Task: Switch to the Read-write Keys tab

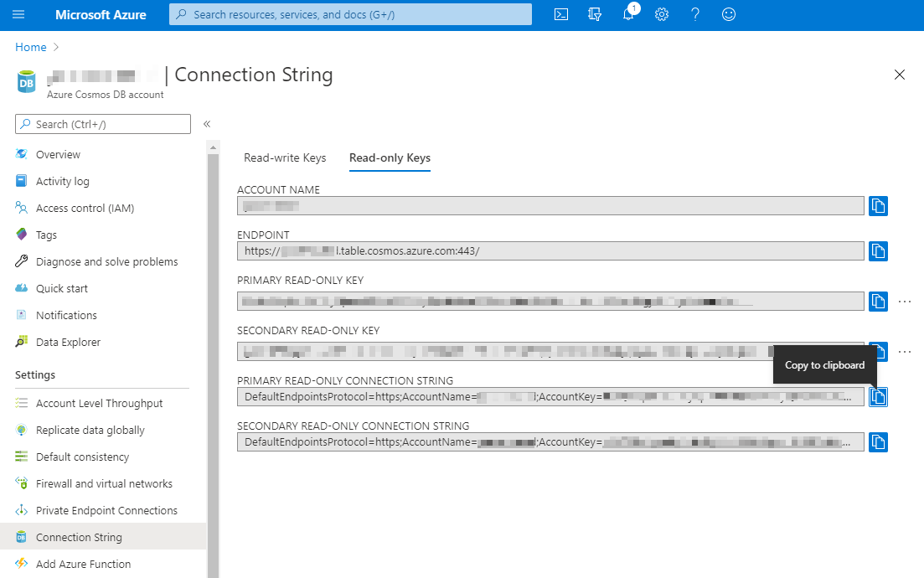Action: pyautogui.click(x=285, y=157)
